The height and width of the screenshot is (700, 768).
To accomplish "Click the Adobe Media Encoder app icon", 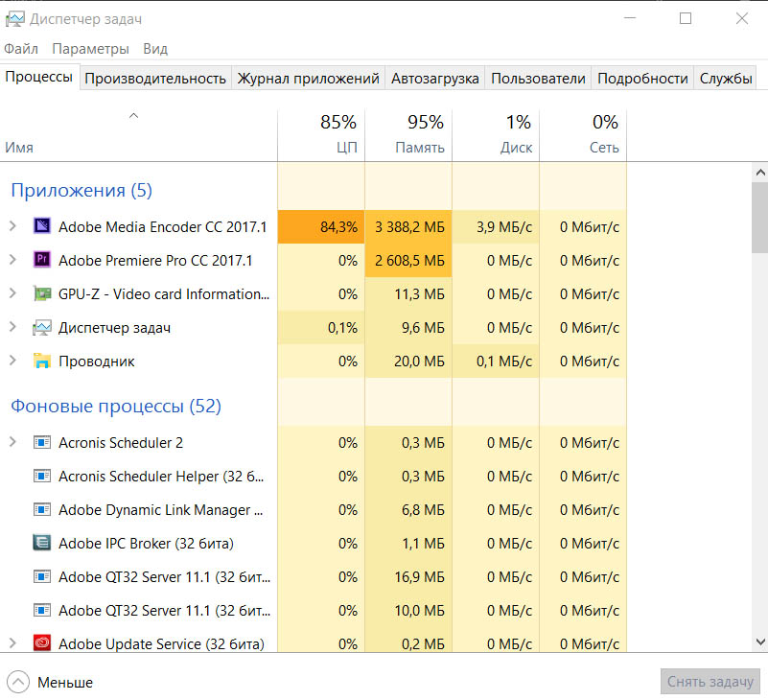I will (x=42, y=226).
